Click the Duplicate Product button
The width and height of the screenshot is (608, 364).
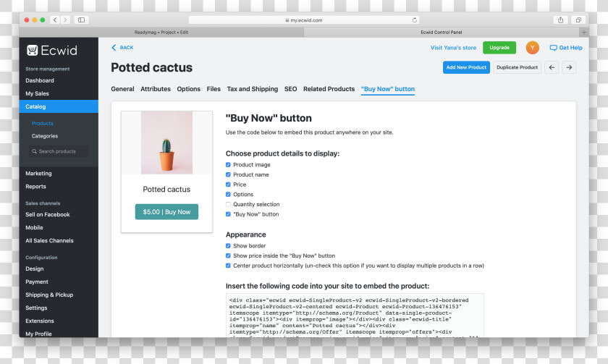coord(517,67)
